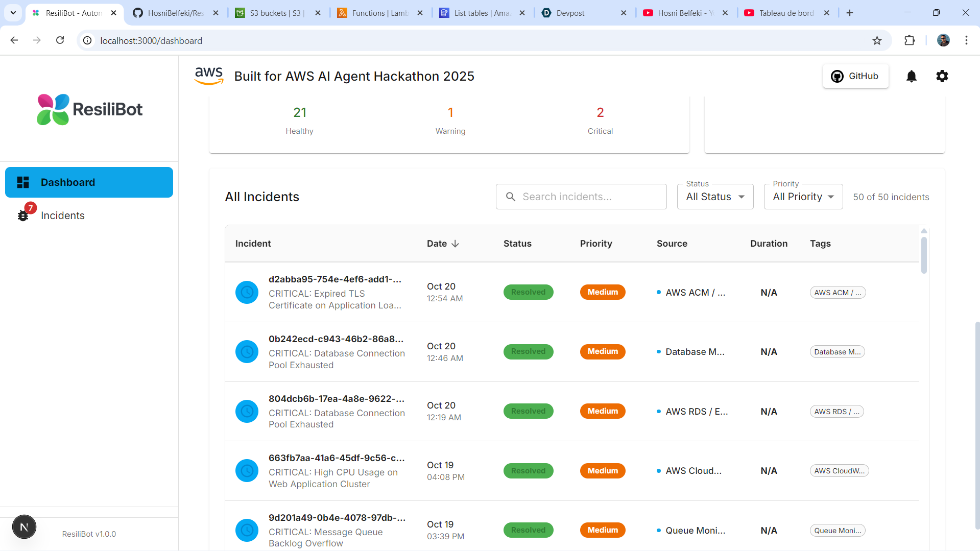Image resolution: width=980 pixels, height=551 pixels.
Task: Go back in browser history
Action: pos(14,40)
